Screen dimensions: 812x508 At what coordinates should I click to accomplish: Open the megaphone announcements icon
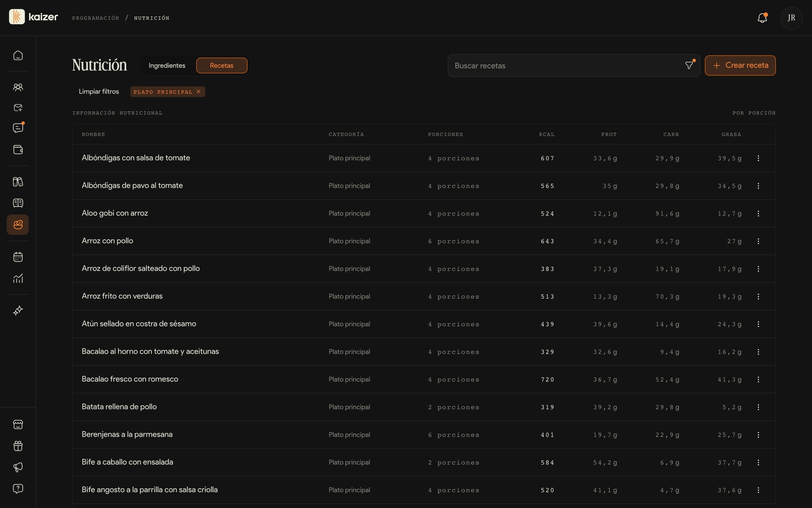(18, 467)
